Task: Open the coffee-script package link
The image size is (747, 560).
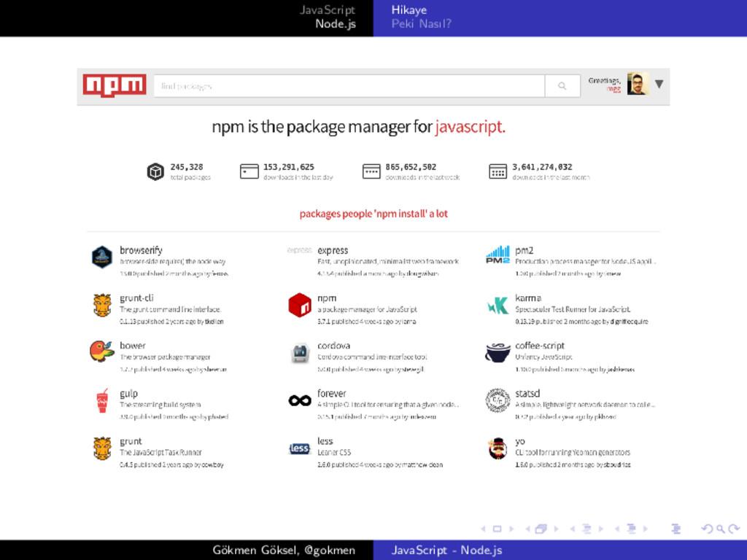Action: (x=540, y=346)
